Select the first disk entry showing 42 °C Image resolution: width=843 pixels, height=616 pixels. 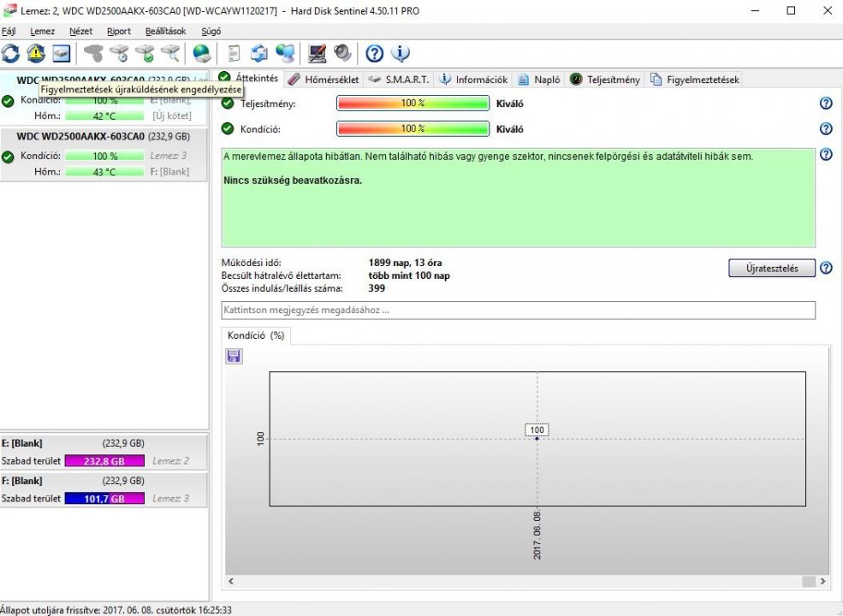point(104,98)
